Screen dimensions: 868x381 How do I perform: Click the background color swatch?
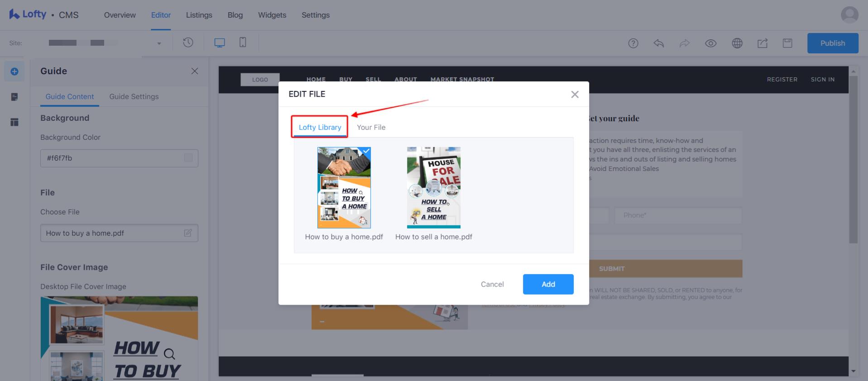click(x=188, y=158)
